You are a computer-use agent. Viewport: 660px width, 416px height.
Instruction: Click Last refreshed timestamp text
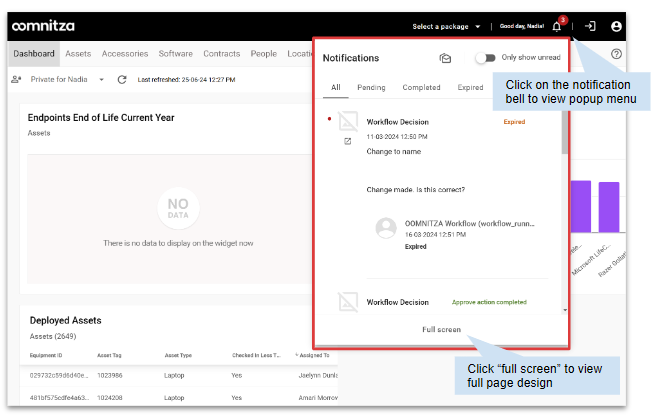pos(186,80)
